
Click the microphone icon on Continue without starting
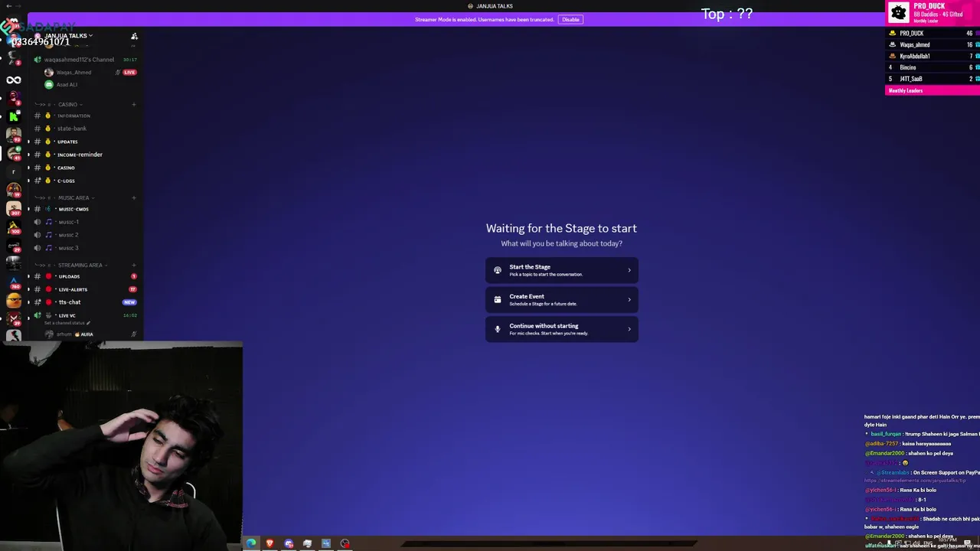498,329
